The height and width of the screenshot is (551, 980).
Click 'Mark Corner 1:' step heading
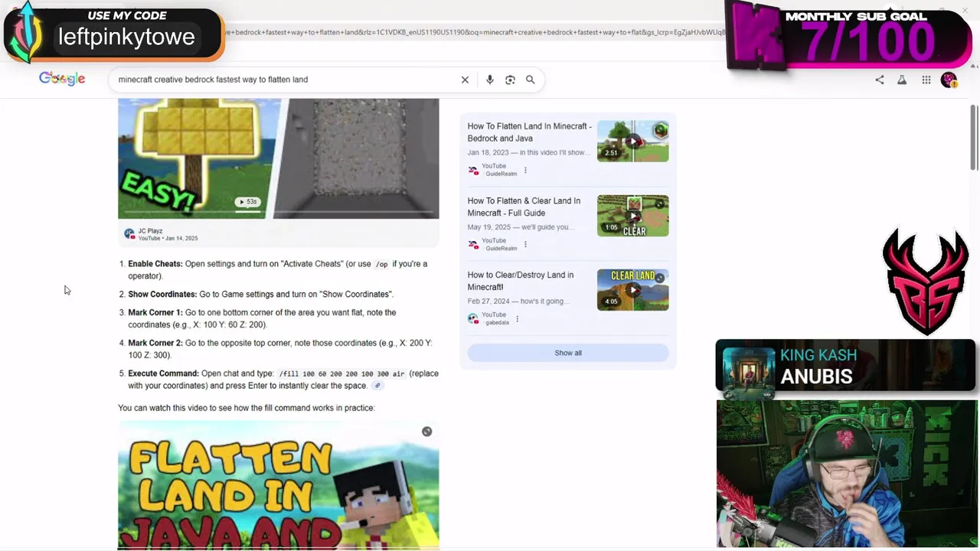click(155, 313)
